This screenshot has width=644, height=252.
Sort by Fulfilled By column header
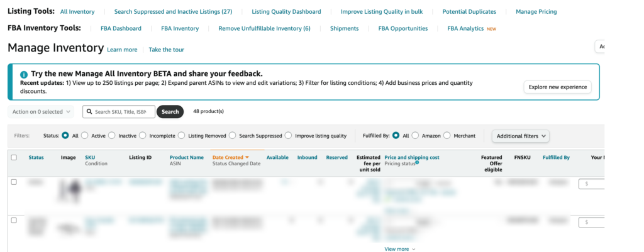[556, 157]
